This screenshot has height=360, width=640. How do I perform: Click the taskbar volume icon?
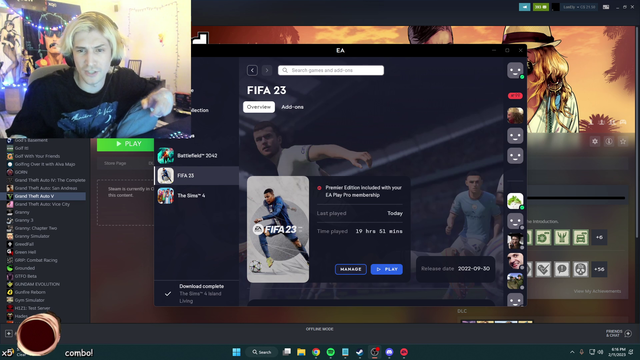pos(600,352)
